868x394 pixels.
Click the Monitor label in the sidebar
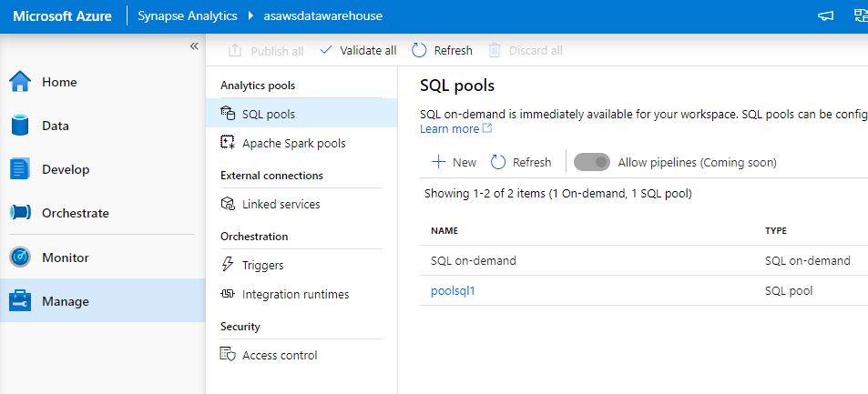pos(66,258)
